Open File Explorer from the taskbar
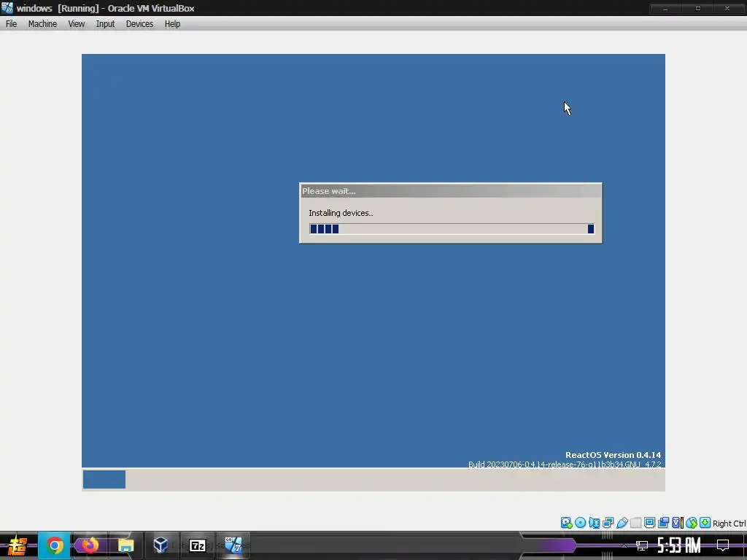This screenshot has width=747, height=560. (125, 545)
